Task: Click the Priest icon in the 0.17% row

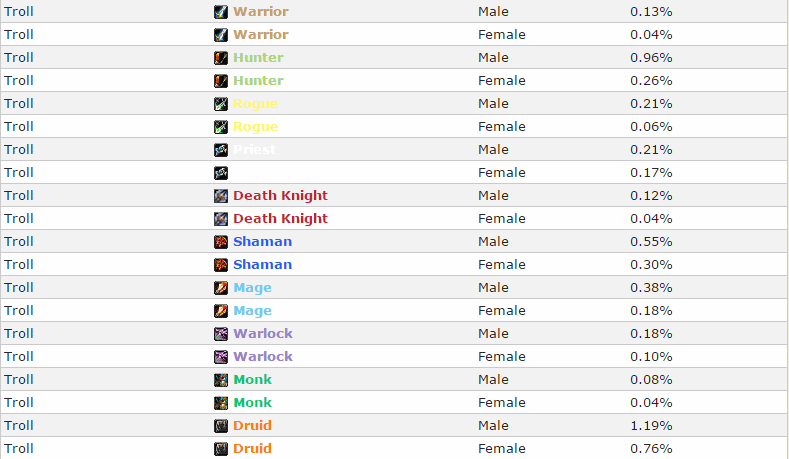Action: pos(220,173)
